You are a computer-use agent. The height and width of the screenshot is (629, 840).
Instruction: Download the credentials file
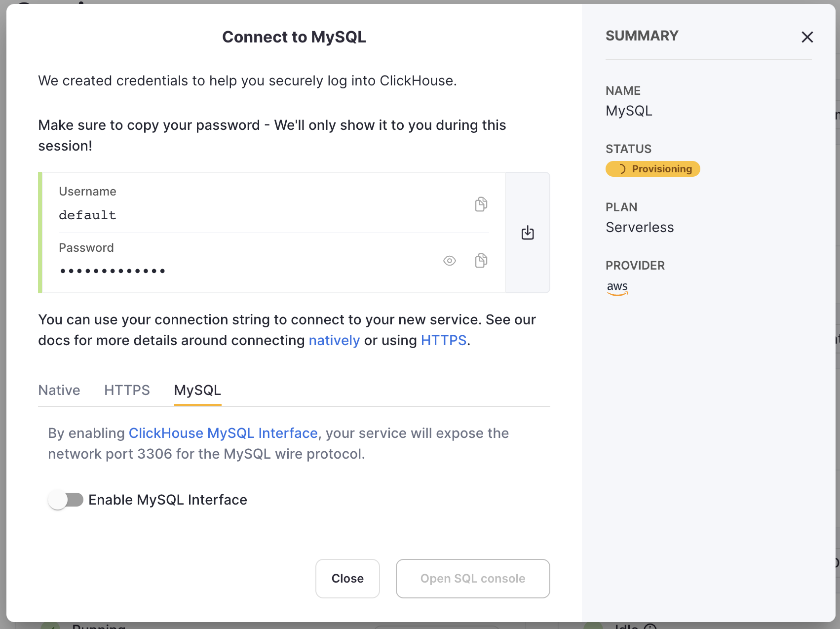(x=528, y=233)
